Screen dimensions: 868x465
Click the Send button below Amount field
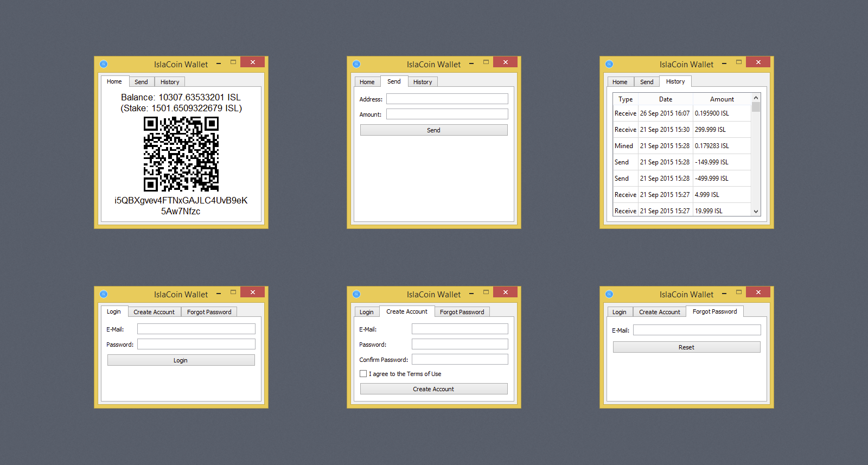click(x=434, y=130)
